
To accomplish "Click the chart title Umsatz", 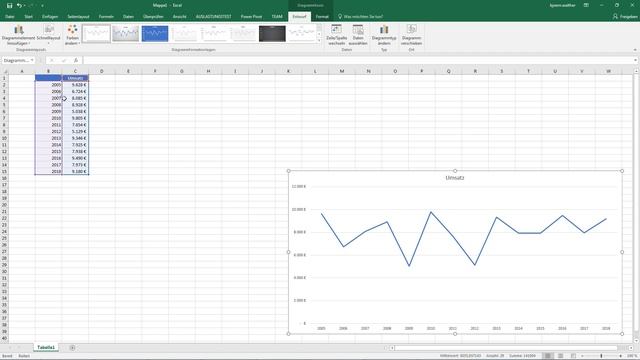I will (455, 178).
